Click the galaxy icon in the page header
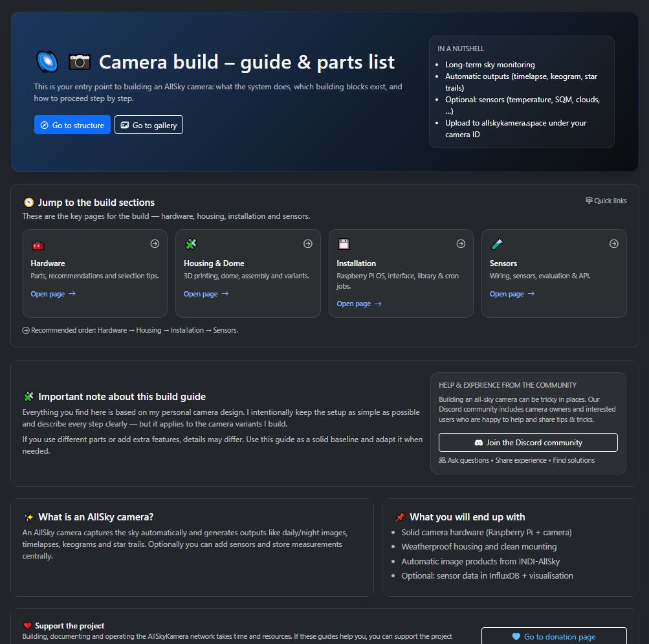649x644 pixels. [x=47, y=61]
